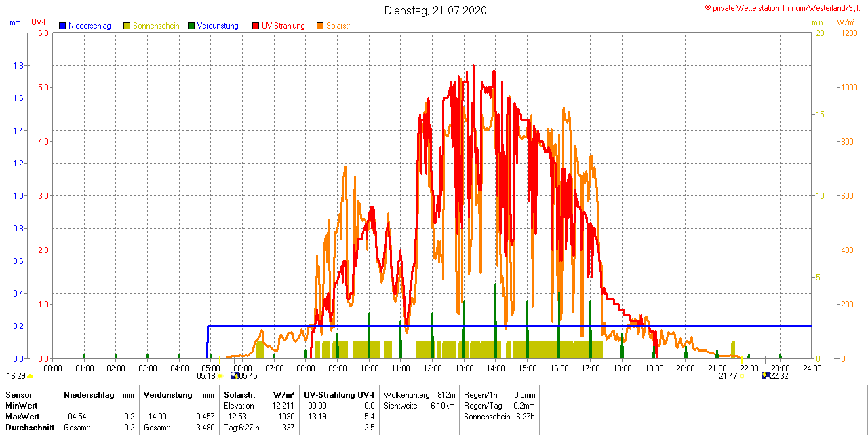Viewport: 868px width, 435px height.
Task: Click the Sichtweite value 6-10km
Action: (443, 406)
